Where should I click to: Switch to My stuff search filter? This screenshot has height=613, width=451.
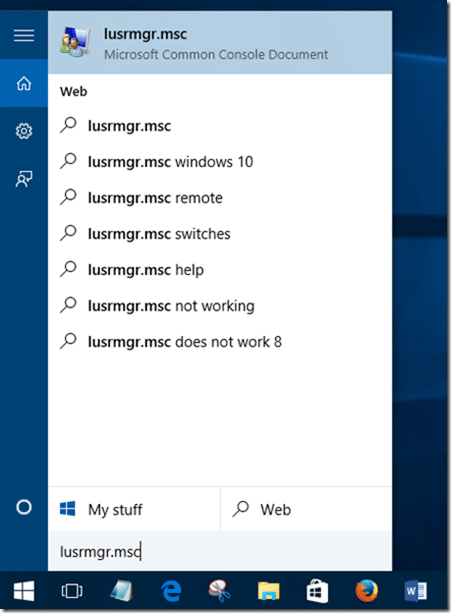coord(134,509)
